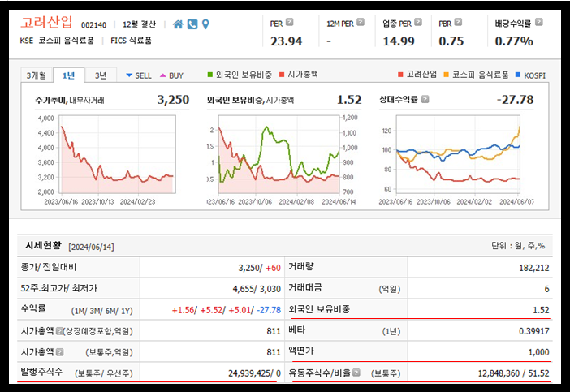The height and width of the screenshot is (392, 570).
Task: Click help icon beside 유동주식수/비율
Action: [356, 373]
